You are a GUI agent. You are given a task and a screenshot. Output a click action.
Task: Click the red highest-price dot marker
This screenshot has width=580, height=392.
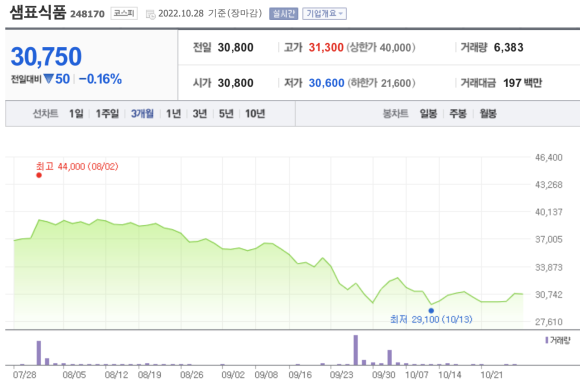tap(39, 175)
